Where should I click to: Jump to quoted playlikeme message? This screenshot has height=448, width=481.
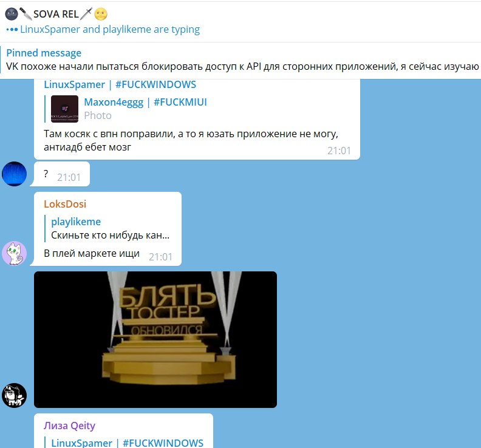(x=110, y=228)
